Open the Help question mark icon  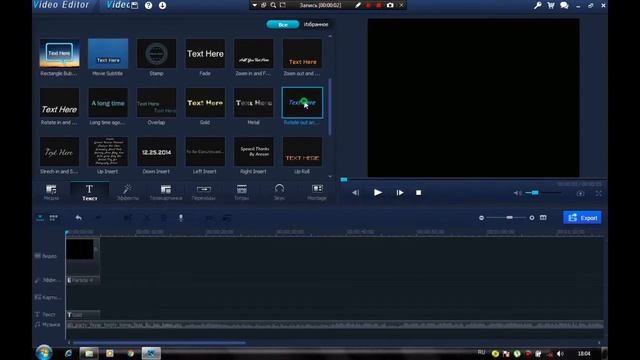[x=149, y=5]
